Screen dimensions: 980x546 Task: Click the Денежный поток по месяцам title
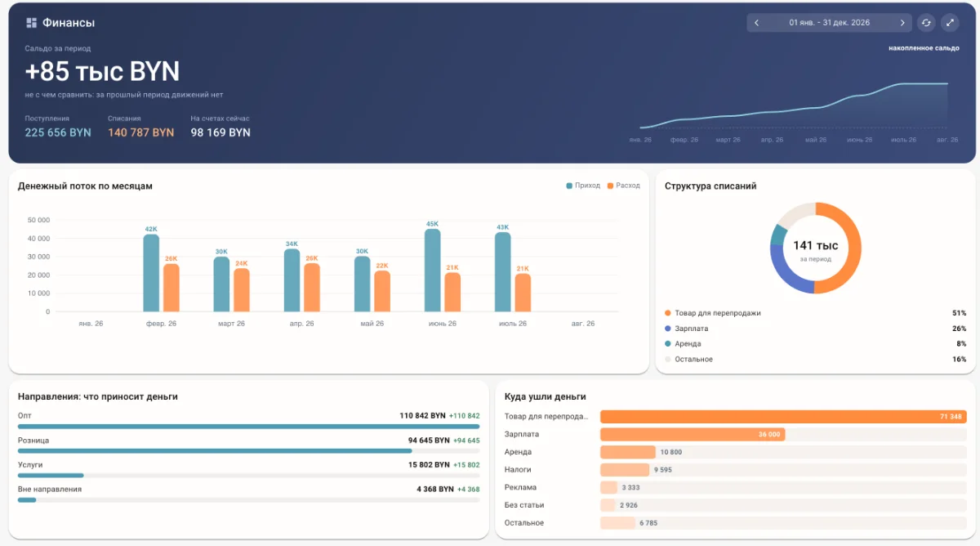[85, 186]
